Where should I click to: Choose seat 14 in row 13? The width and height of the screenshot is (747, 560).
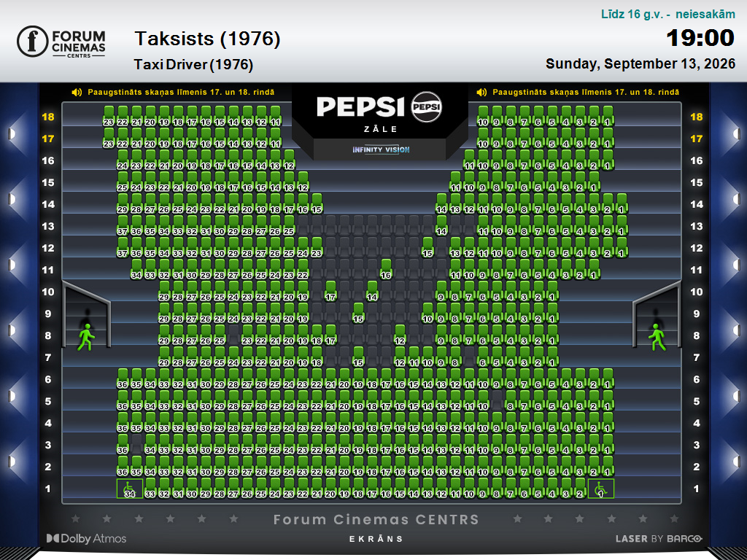pos(441,226)
